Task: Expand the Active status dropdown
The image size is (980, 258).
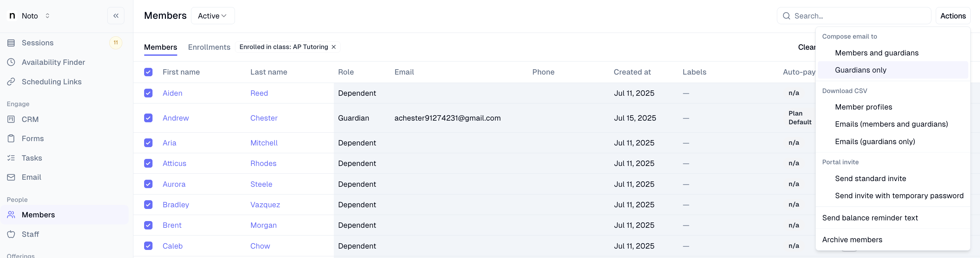Action: 213,16
